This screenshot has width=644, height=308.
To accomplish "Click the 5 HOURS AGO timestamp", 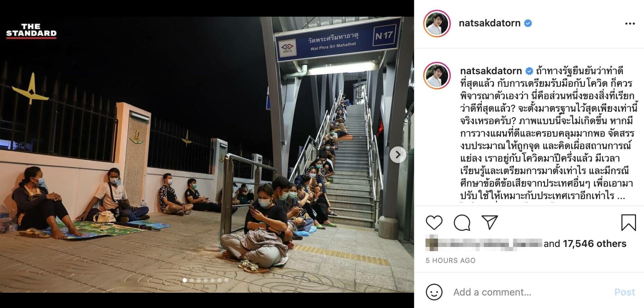I will click(x=451, y=260).
